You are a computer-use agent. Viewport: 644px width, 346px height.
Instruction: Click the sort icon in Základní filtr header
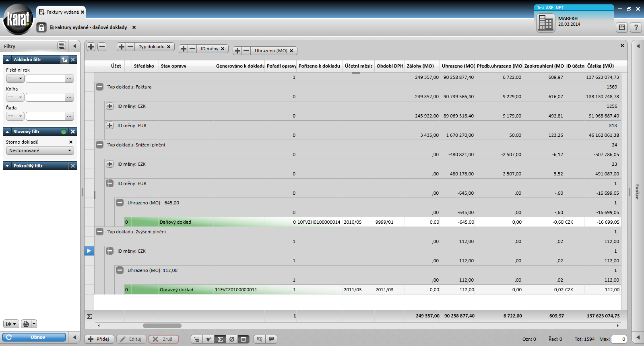click(64, 60)
